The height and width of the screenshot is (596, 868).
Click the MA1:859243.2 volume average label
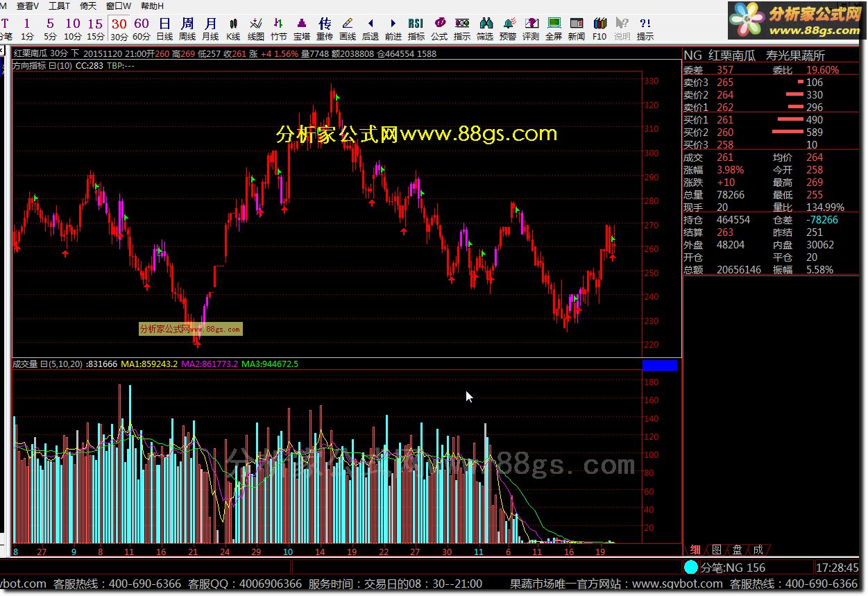click(x=149, y=364)
